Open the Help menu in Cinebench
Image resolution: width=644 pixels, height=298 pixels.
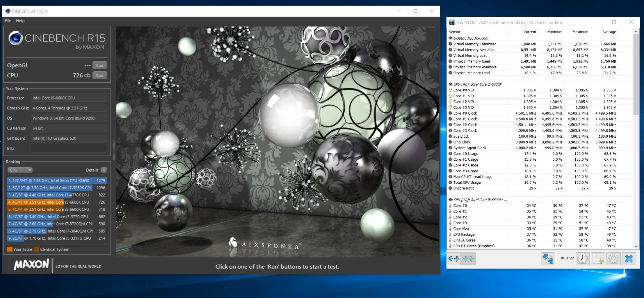[x=20, y=21]
